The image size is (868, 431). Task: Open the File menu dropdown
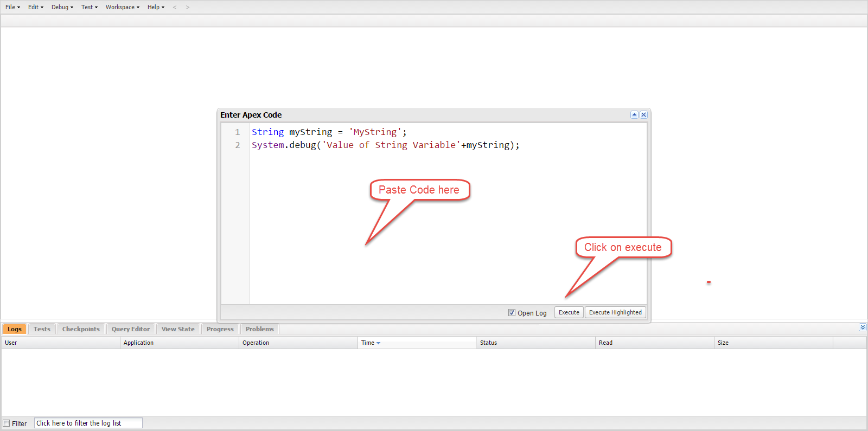click(12, 8)
